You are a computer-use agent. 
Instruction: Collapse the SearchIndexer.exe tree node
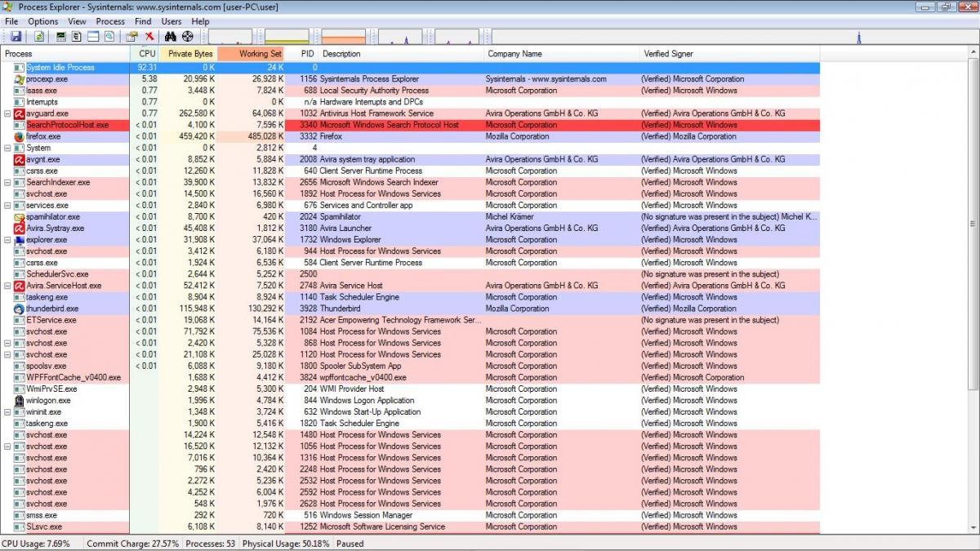point(7,182)
